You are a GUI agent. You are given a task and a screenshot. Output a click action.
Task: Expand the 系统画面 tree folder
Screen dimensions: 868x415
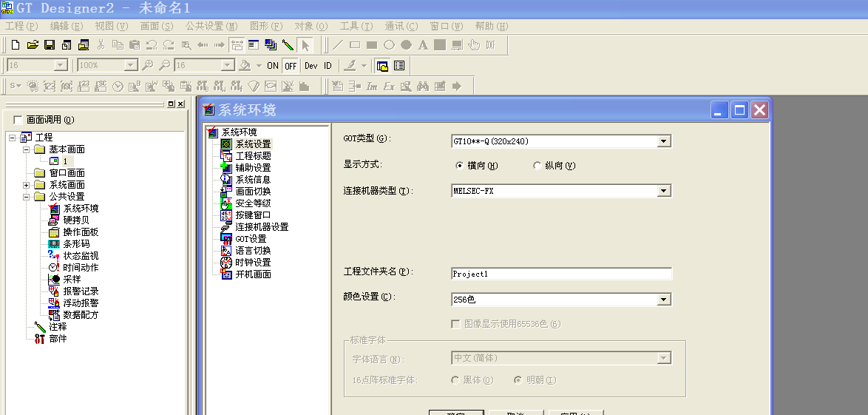coord(27,185)
